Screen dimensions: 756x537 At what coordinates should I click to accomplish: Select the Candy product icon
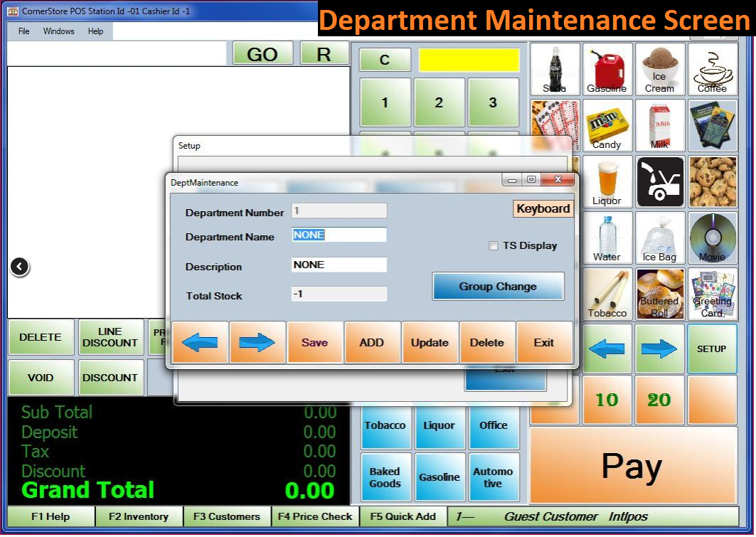tap(607, 125)
